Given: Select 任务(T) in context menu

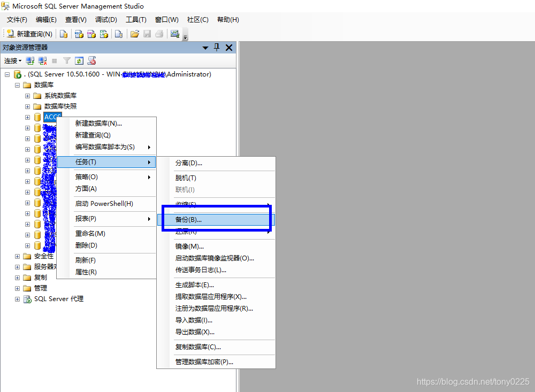Looking at the screenshot, I should [106, 162].
